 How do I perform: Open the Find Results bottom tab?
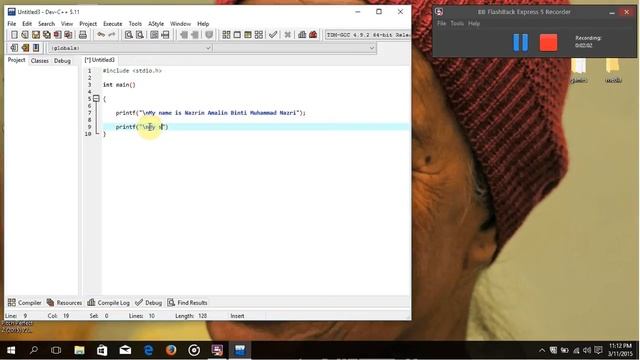[187, 302]
